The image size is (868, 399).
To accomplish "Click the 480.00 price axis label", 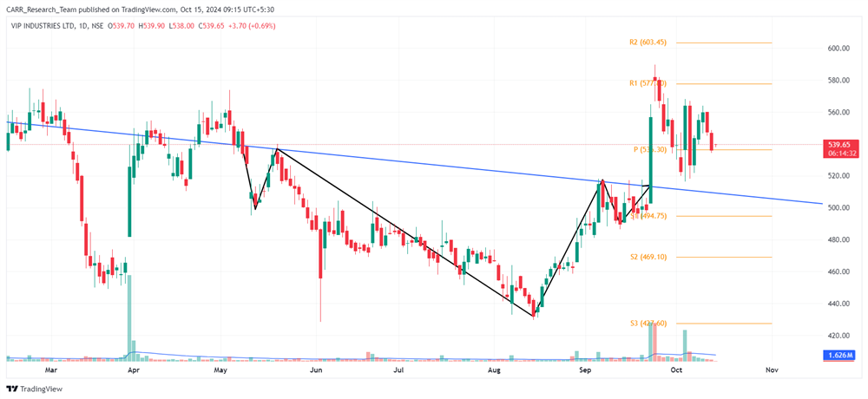I will tap(839, 240).
